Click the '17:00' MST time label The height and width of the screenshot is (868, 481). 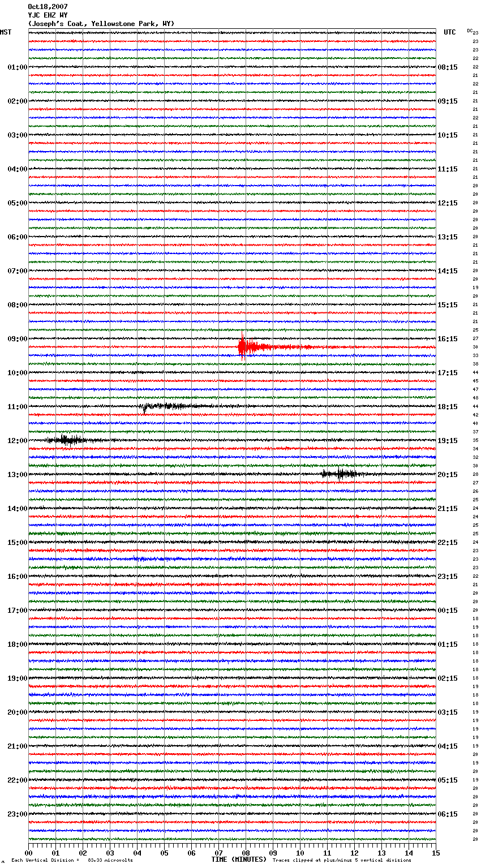point(17,611)
